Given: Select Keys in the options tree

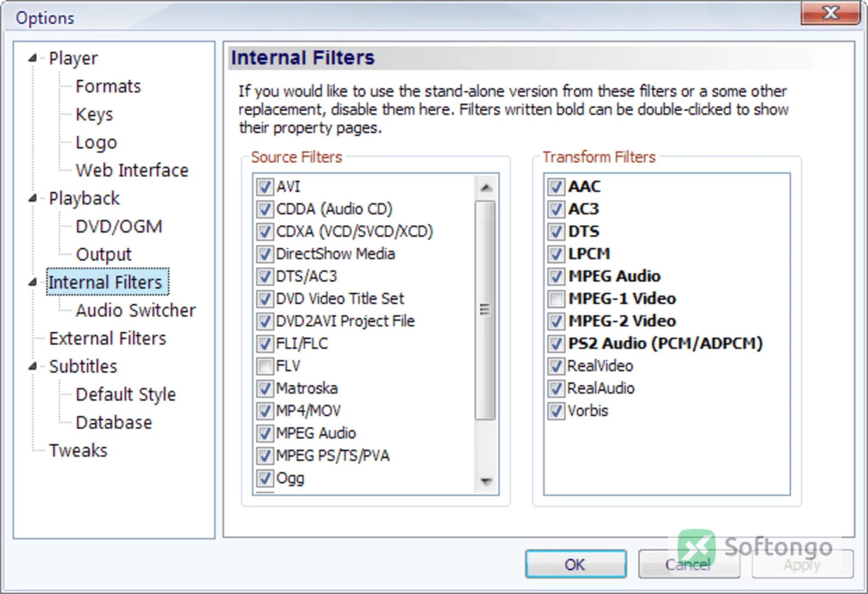Looking at the screenshot, I should (x=94, y=114).
